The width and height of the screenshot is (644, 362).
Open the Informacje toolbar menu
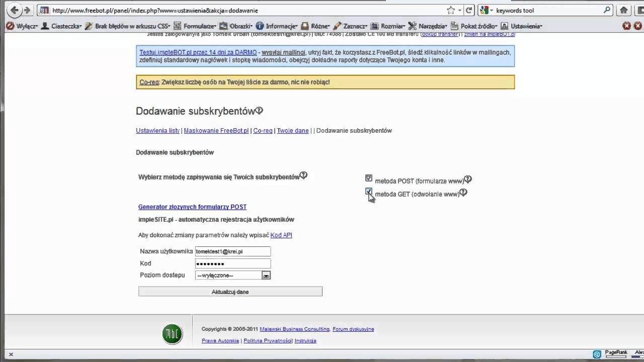[x=277, y=26]
